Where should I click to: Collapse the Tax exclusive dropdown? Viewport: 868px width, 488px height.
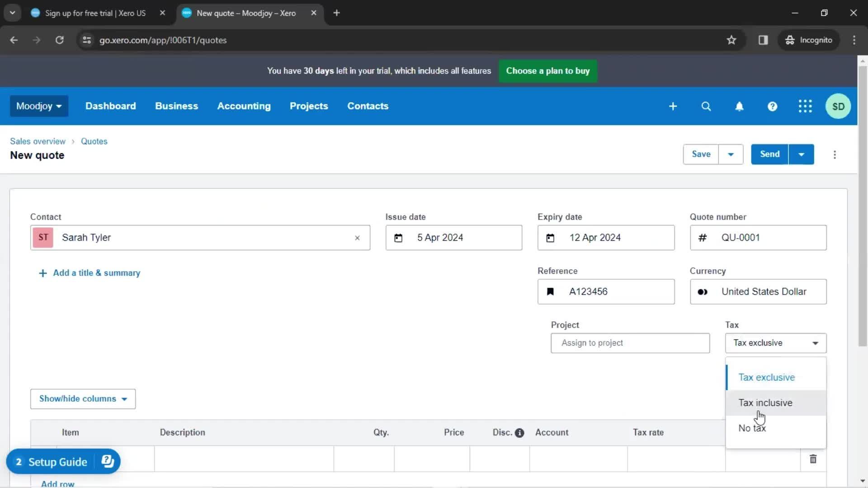click(x=776, y=343)
